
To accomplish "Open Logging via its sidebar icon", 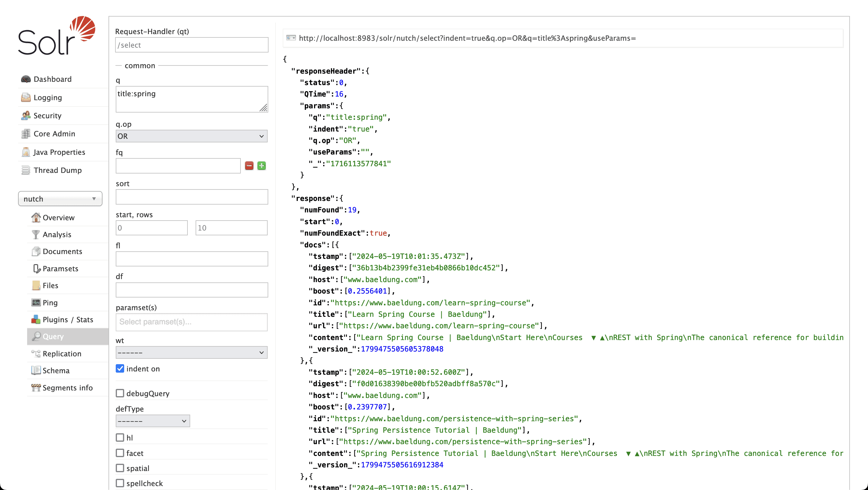I will [26, 97].
